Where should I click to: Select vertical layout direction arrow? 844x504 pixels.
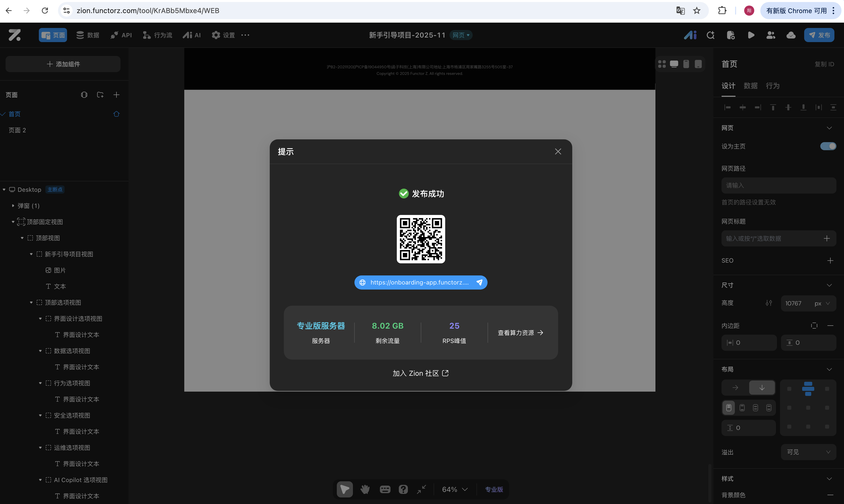(x=762, y=388)
